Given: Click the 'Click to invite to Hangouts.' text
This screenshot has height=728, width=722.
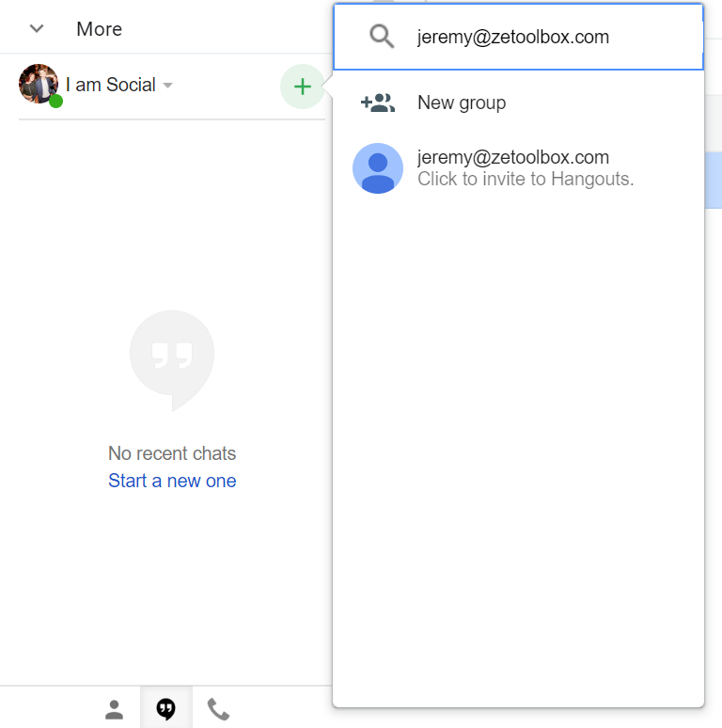Looking at the screenshot, I should coord(526,180).
